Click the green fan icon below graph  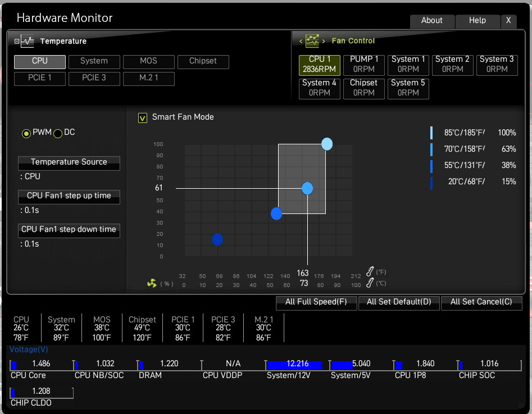point(152,283)
